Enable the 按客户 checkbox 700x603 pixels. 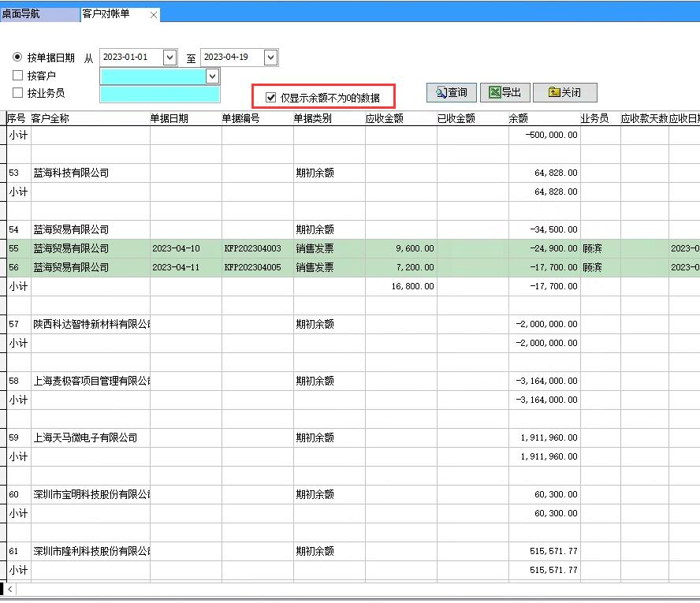(18, 76)
